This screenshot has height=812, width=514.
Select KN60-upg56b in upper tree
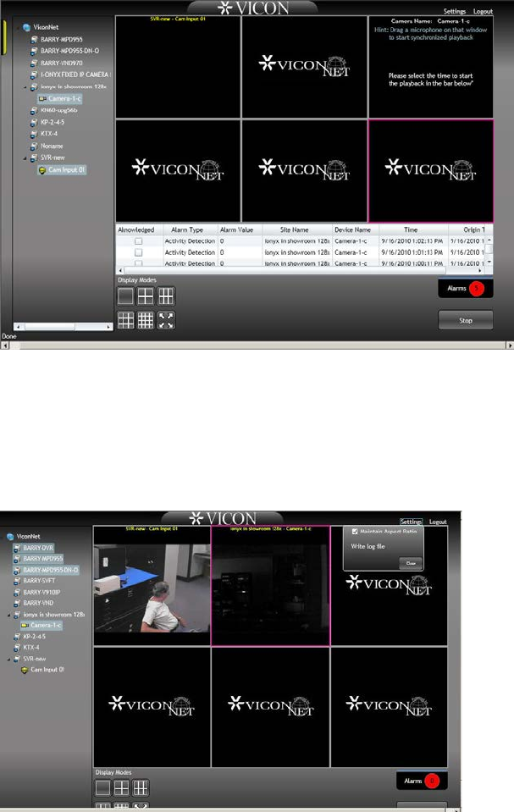[x=58, y=110]
